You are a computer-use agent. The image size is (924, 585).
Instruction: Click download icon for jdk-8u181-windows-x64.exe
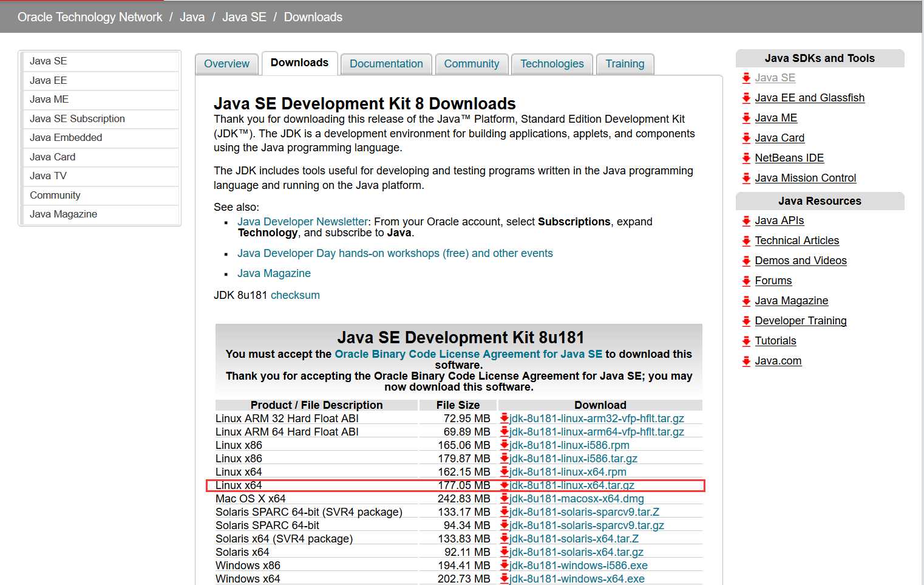tap(504, 578)
